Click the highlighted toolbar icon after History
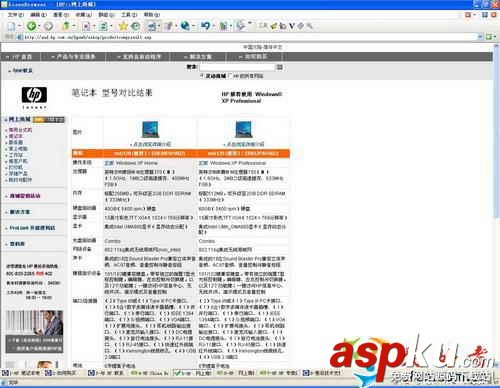 coord(151,26)
